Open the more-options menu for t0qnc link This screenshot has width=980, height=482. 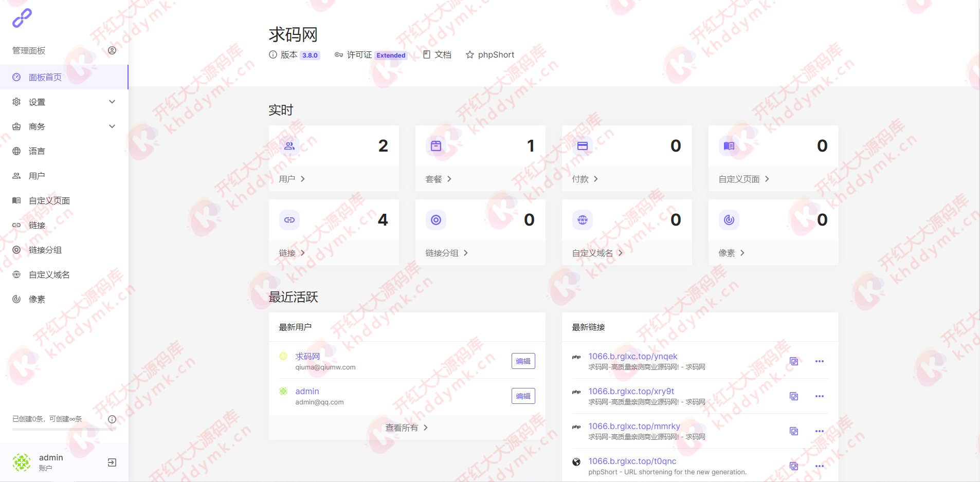point(820,466)
